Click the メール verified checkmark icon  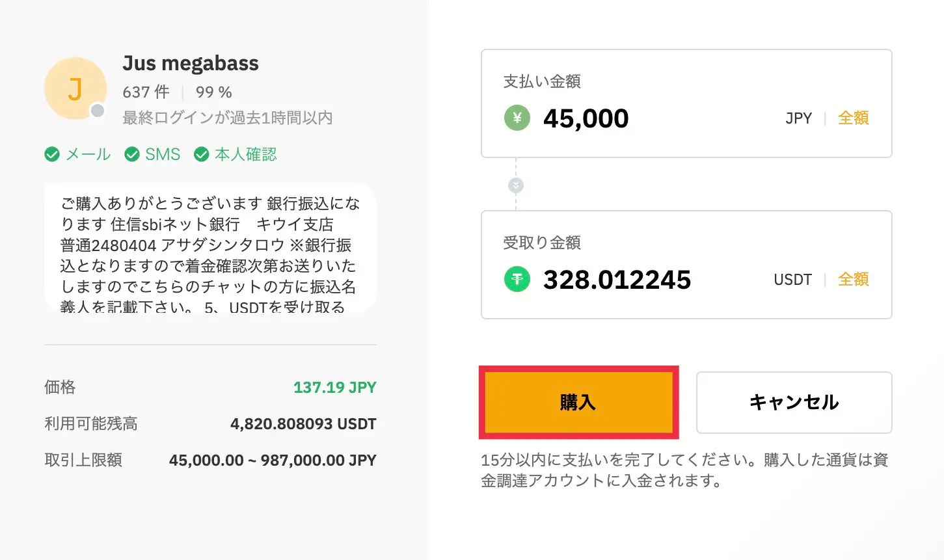52,154
